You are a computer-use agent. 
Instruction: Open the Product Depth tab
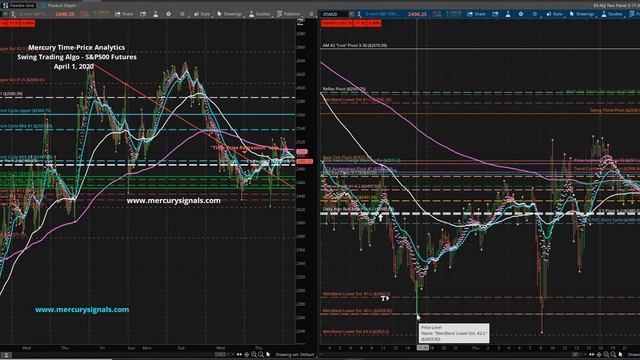tap(58, 5)
